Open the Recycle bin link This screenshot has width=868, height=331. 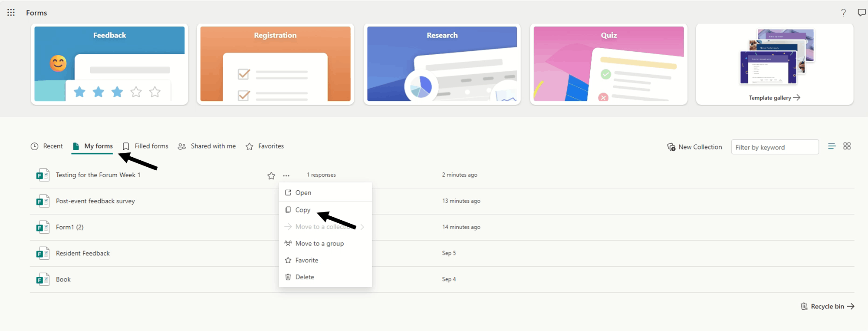click(x=828, y=306)
